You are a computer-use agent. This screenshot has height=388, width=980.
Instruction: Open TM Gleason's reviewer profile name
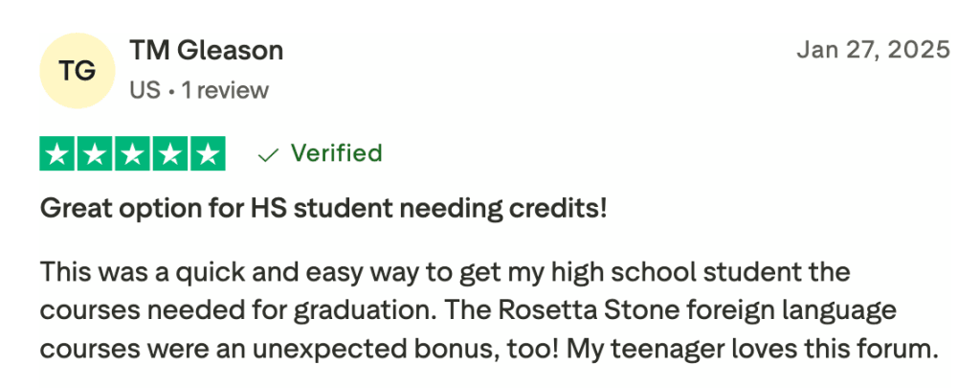pyautogui.click(x=206, y=50)
